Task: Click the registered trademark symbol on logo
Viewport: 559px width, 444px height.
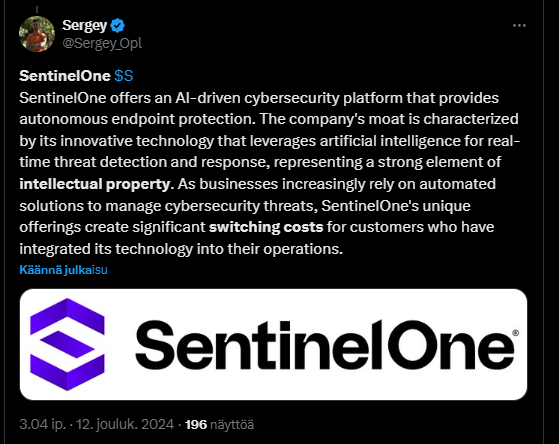Action: (515, 332)
